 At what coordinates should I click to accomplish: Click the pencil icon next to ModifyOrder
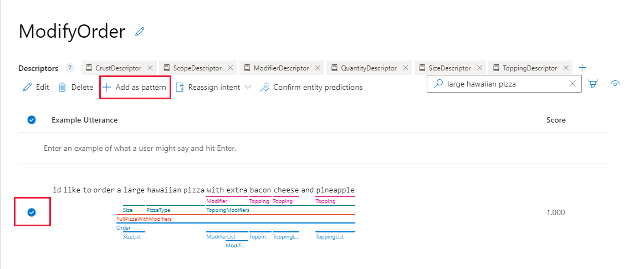tap(140, 32)
